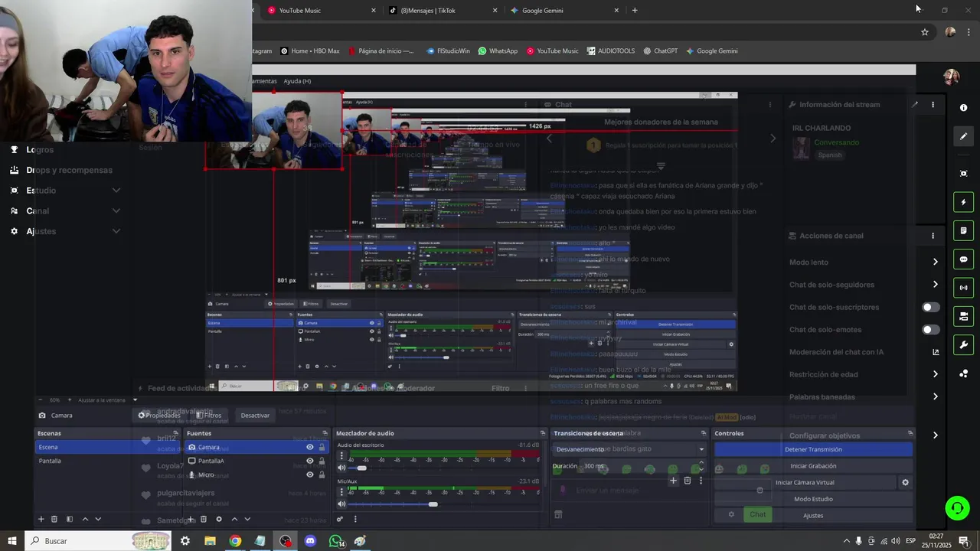Image resolution: width=980 pixels, height=551 pixels.
Task: Open scene filters icon in Escenas toolbar
Action: (70, 519)
